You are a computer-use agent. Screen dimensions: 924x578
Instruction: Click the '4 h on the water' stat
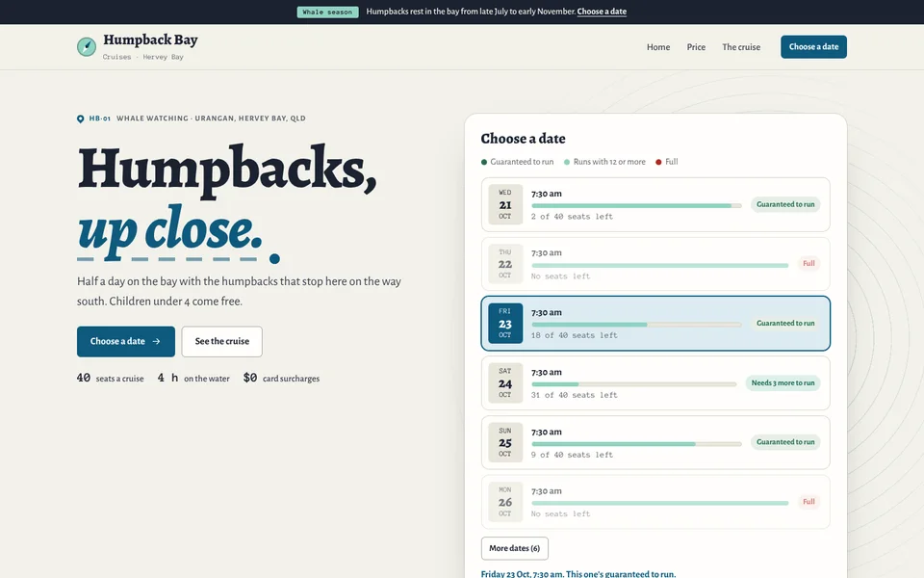point(193,378)
